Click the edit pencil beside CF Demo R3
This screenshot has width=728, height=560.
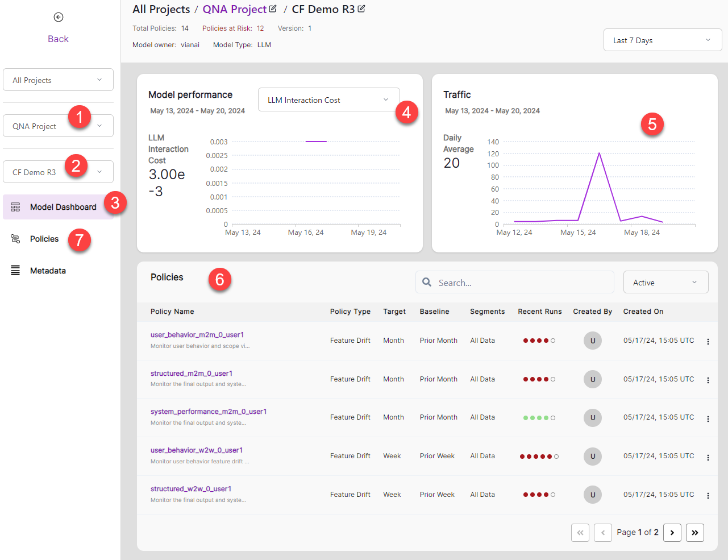coord(363,9)
